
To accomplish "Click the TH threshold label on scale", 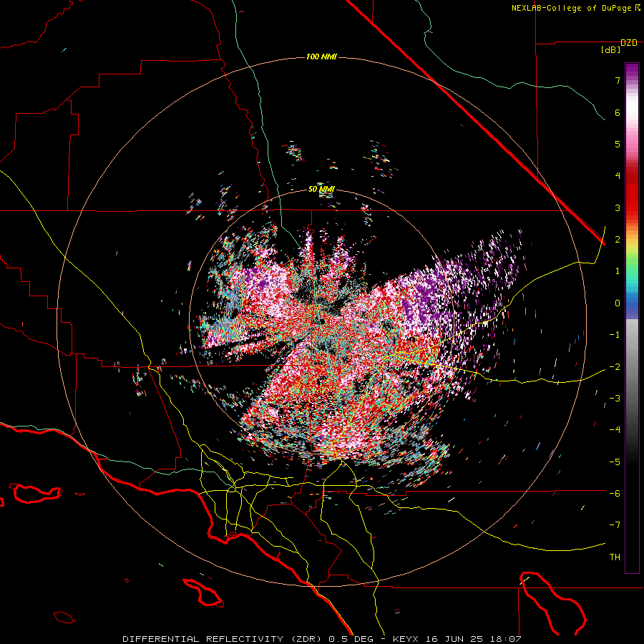I will (x=615, y=557).
